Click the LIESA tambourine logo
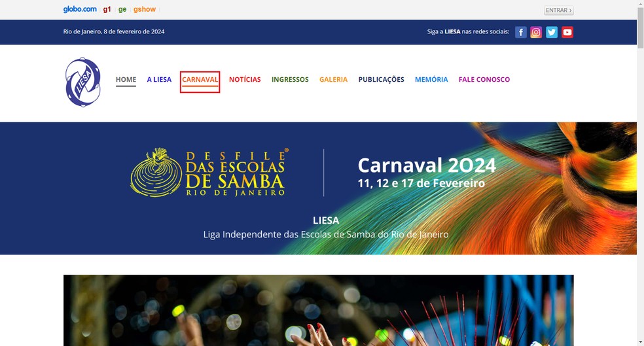 (83, 82)
